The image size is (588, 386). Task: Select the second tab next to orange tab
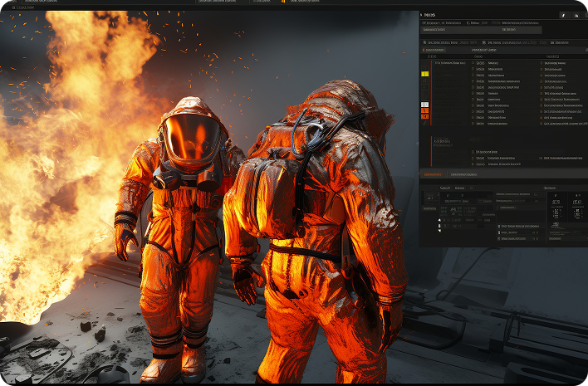tap(463, 174)
